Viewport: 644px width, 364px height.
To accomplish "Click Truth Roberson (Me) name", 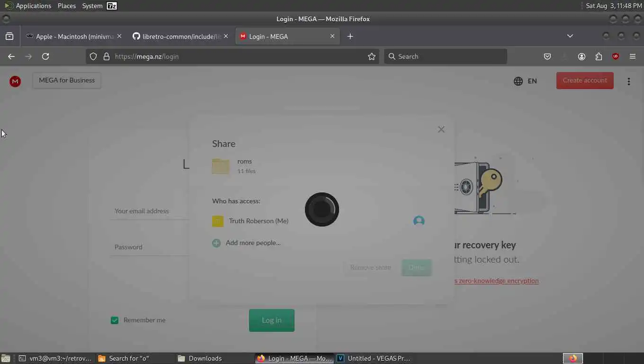I will pyautogui.click(x=259, y=221).
